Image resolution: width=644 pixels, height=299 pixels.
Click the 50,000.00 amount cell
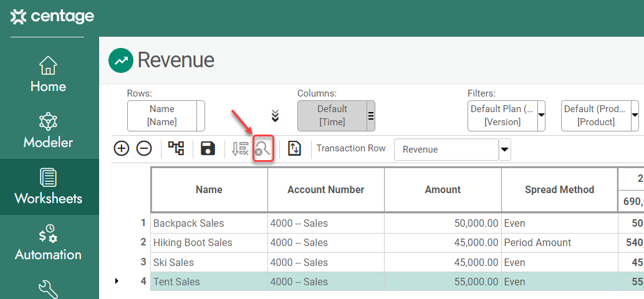click(443, 224)
